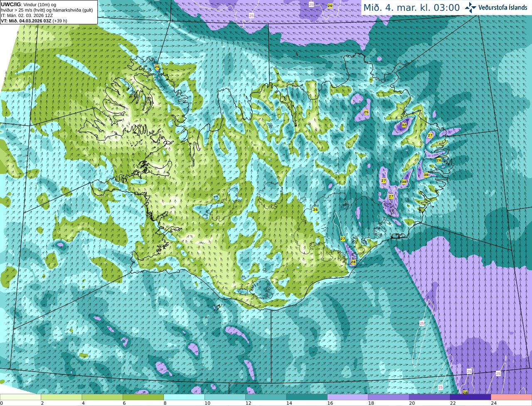
Task: Pick the 14–16 m/s dark teal legend swatch
Action: (307, 397)
